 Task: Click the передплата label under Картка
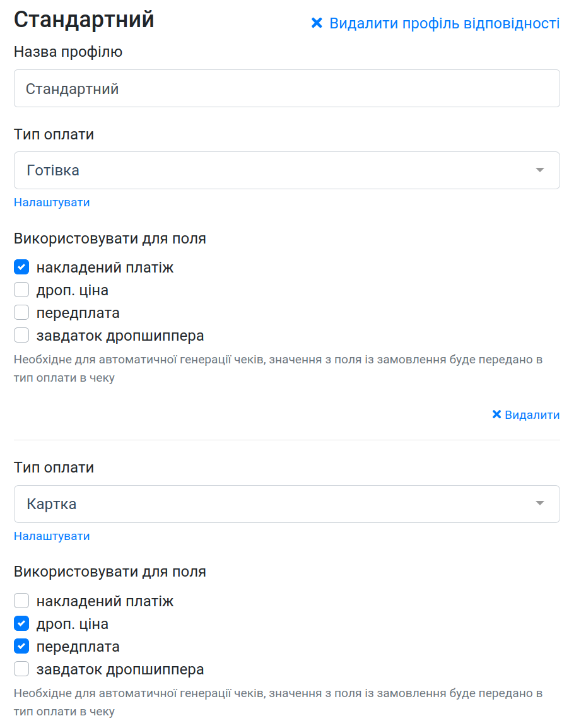point(78,647)
